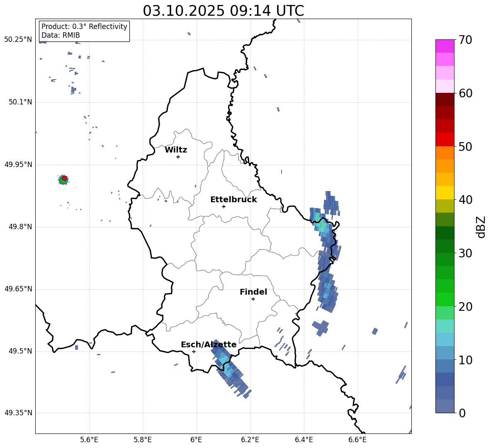This screenshot has width=491, height=448.
Task: Click the colorbar tick label 50
Action: [465, 147]
